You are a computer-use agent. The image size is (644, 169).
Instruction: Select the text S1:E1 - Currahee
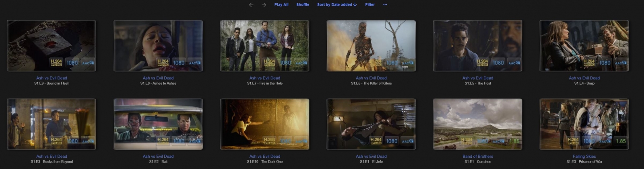click(477, 162)
